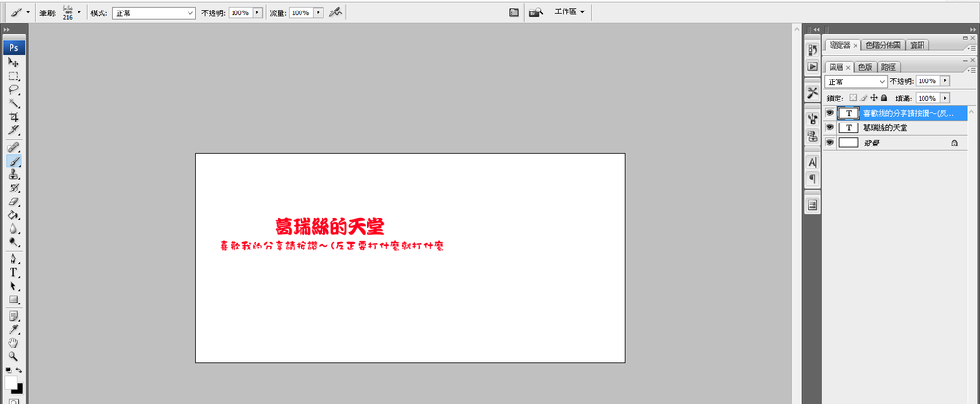This screenshot has width=980, height=404.
Task: Select the Notes tool
Action: [13, 316]
